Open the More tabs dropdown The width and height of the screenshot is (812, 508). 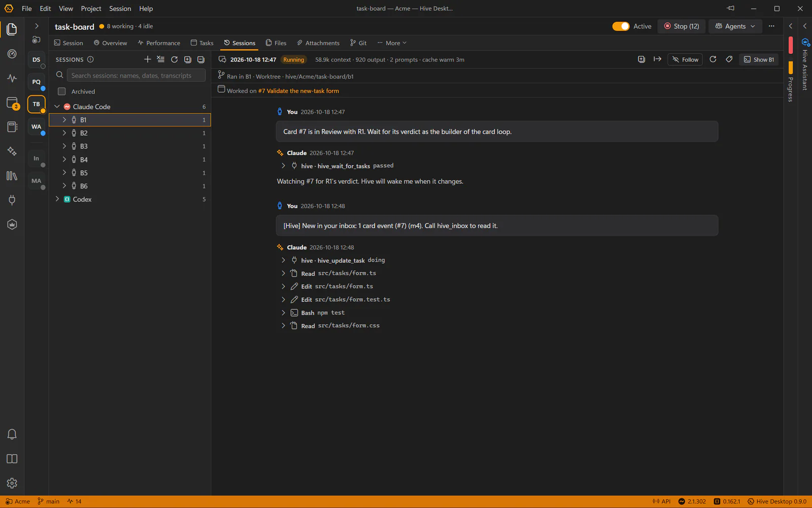click(x=392, y=43)
